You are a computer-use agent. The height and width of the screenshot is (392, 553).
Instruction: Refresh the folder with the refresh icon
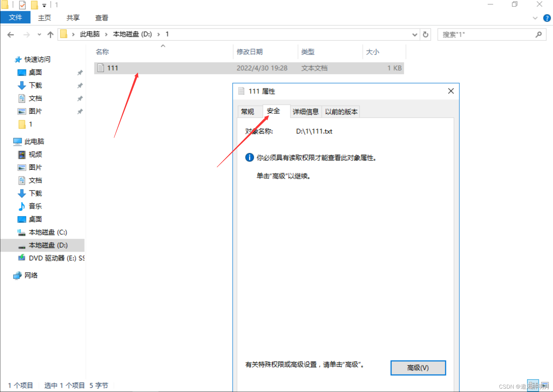pyautogui.click(x=425, y=34)
